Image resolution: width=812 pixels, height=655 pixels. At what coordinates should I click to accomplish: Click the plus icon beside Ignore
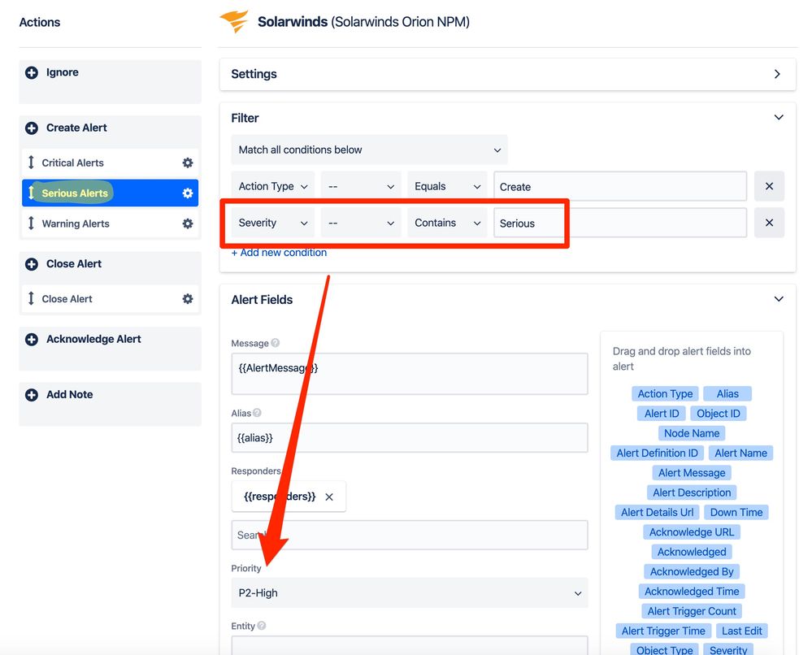click(x=32, y=72)
